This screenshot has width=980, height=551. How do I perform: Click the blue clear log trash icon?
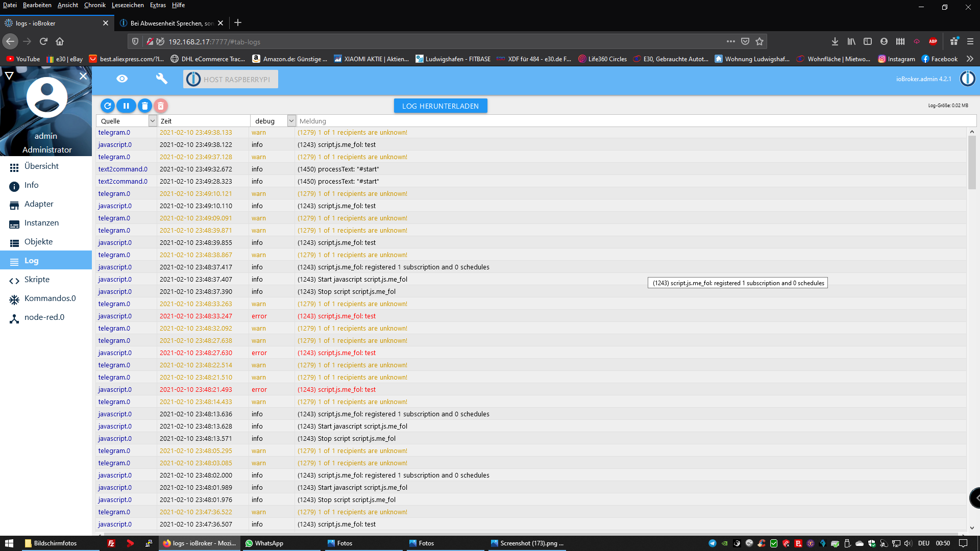(x=145, y=106)
